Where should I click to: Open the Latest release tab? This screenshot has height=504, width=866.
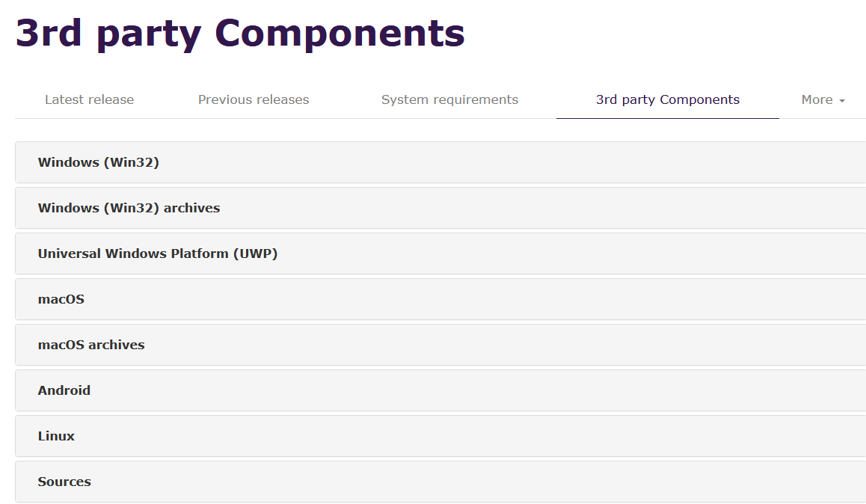tap(89, 99)
